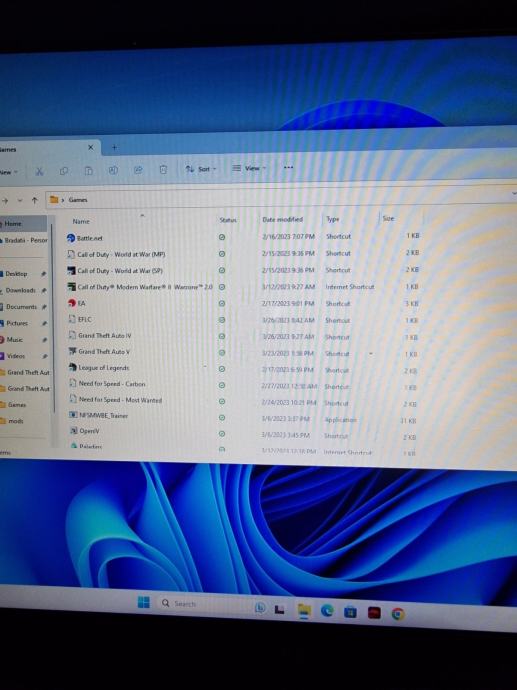Click the Delete trash icon

point(163,169)
